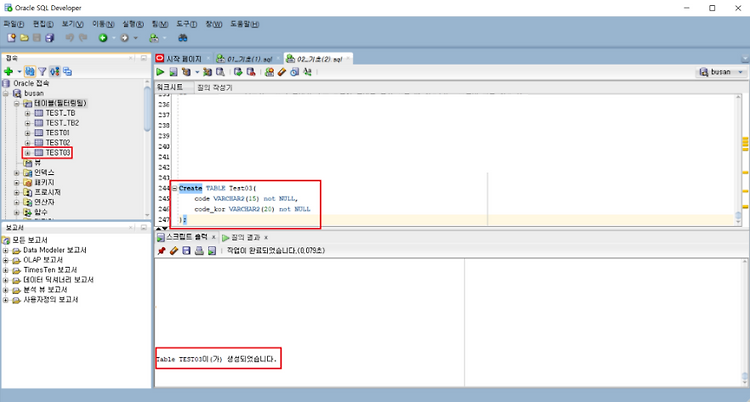The width and height of the screenshot is (750, 402).
Task: Open the 도움말(H) menu
Action: click(x=244, y=24)
